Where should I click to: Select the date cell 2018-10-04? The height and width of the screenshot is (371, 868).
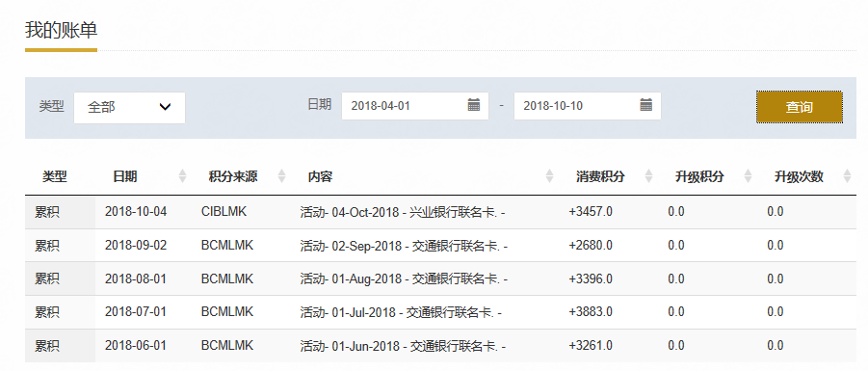tap(136, 212)
